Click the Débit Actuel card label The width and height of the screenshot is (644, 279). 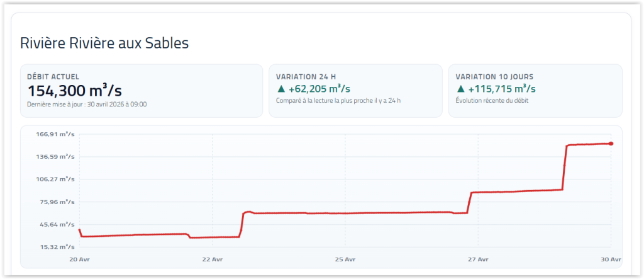[53, 76]
